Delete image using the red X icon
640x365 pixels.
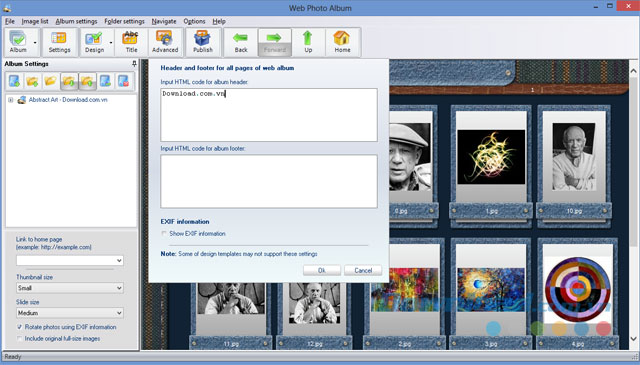[123, 81]
